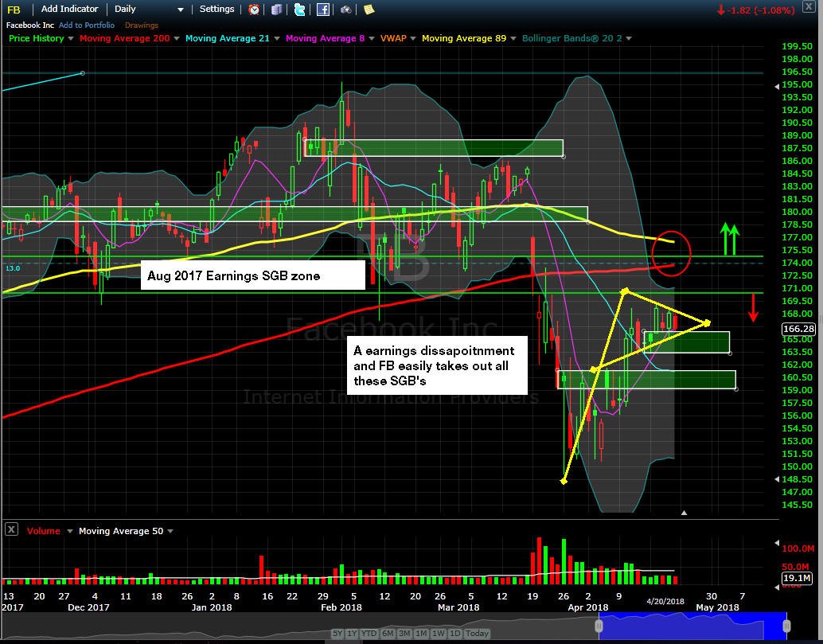Select the 1Y range button
This screenshot has width=823, height=644.
[352, 633]
